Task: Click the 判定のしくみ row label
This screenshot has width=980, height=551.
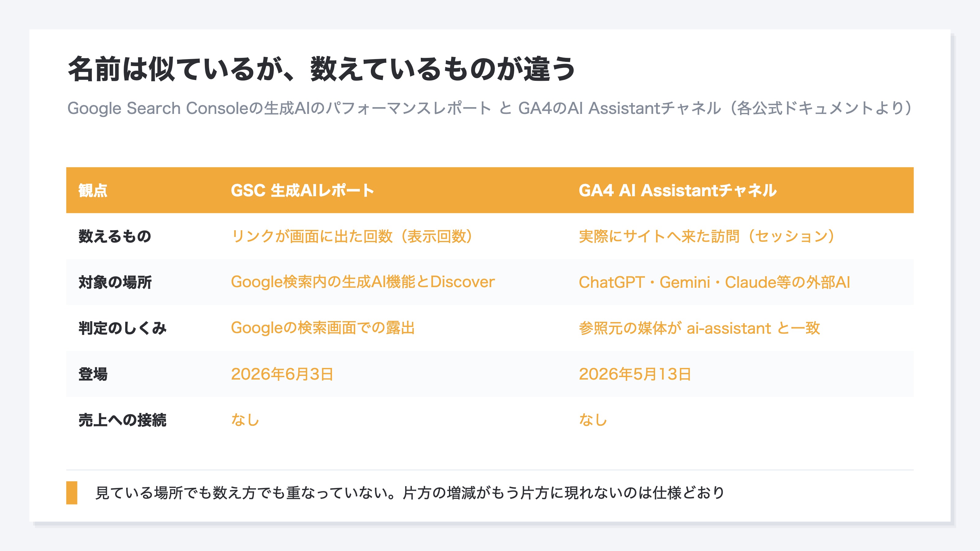Action: point(123,328)
